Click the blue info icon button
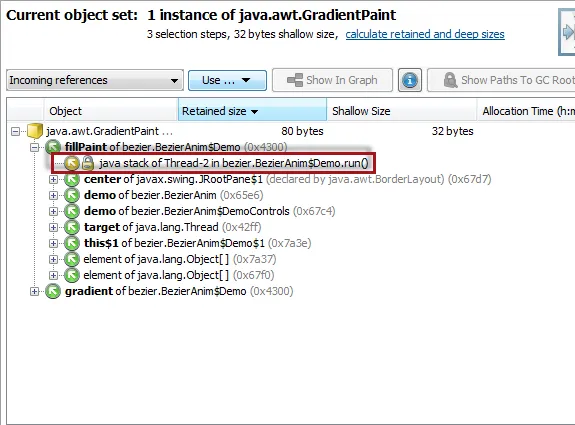 click(x=410, y=80)
